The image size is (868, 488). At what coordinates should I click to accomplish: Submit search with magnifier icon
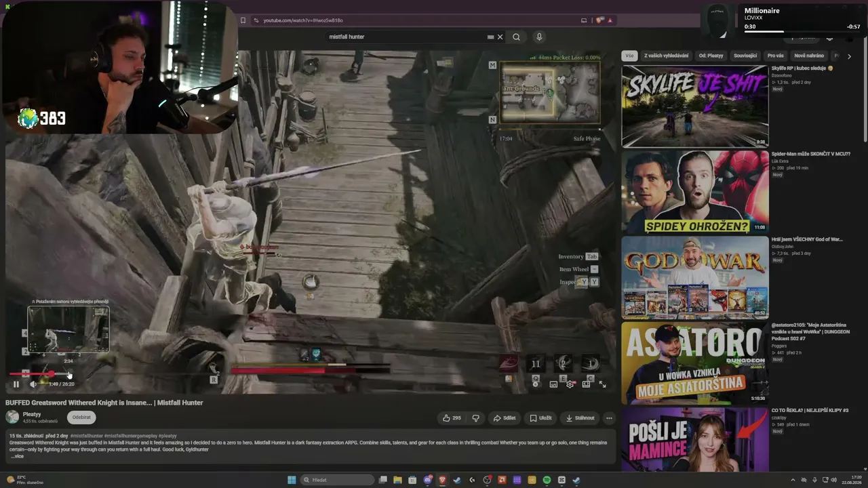(x=517, y=37)
